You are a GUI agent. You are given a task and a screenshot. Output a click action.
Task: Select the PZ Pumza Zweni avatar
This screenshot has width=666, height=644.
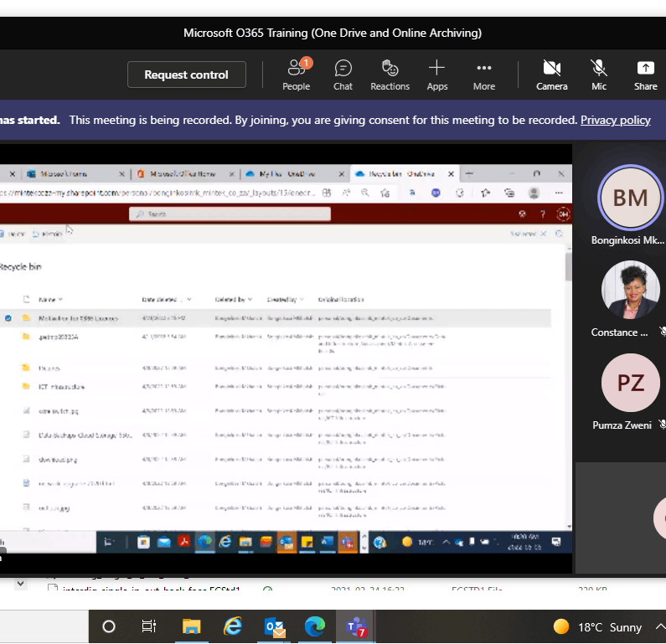[x=630, y=383]
